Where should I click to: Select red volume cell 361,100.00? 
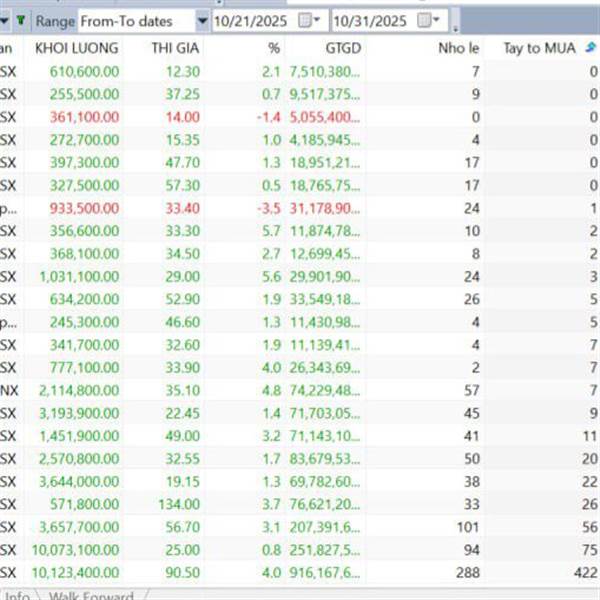tap(84, 117)
